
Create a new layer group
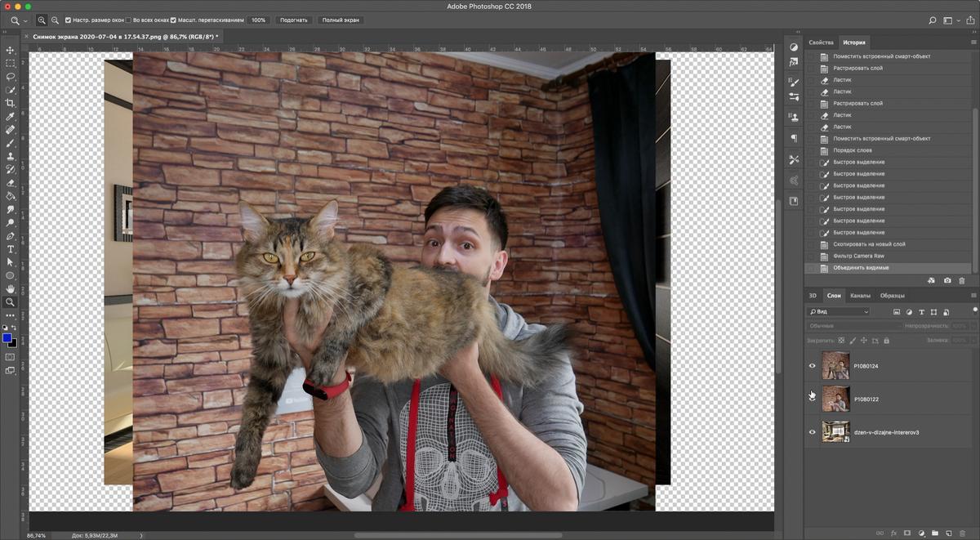tap(934, 533)
